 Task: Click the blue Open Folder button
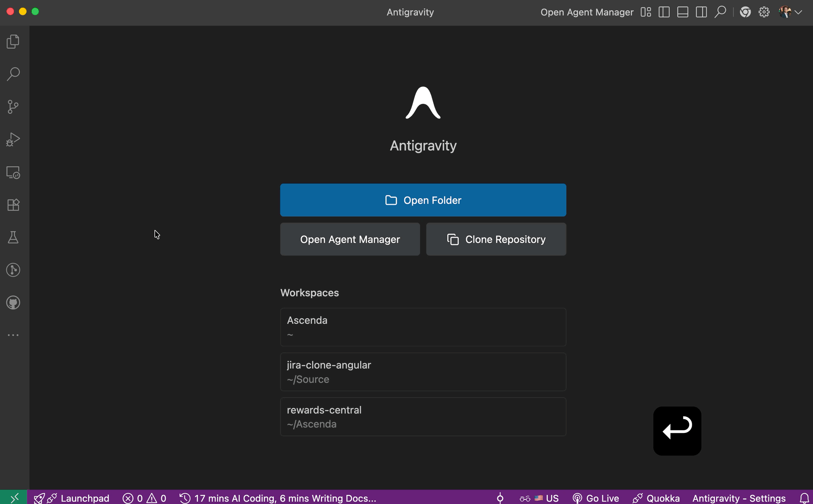[x=423, y=200]
